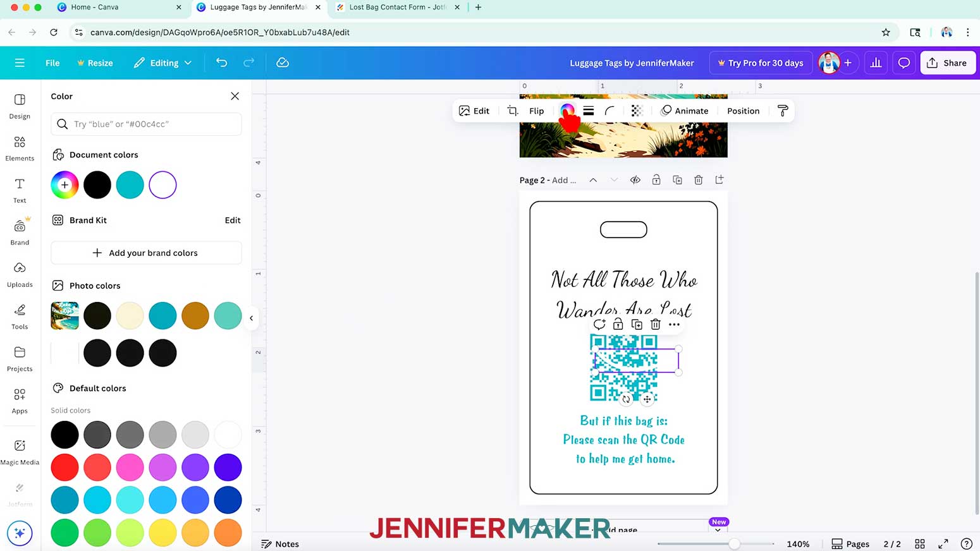Open the comments speech bubble
This screenshot has height=551, width=980.
pyautogui.click(x=904, y=63)
